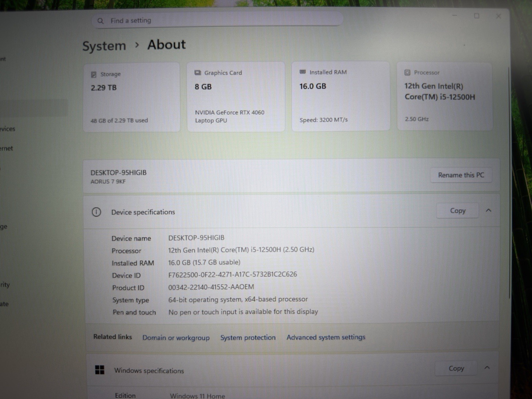Screen dimensions: 532x399
Task: Collapse the Windows specifications section
Action: coord(487,368)
